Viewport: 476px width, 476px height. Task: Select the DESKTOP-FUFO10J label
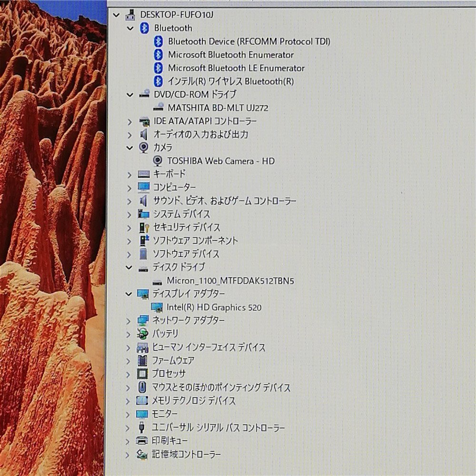pos(177,15)
